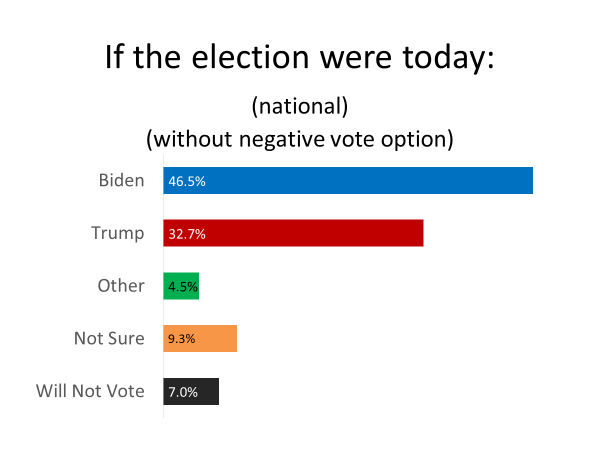Click the 7.0% data label

click(183, 392)
